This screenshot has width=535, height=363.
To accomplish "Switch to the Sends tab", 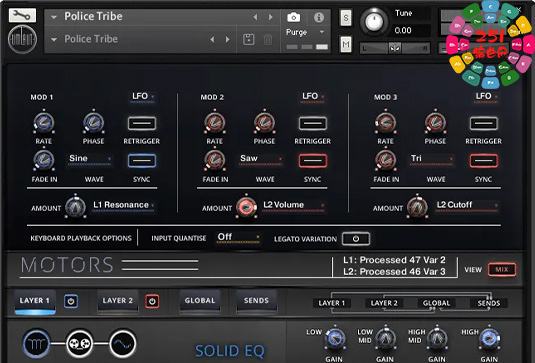I will [x=256, y=301].
